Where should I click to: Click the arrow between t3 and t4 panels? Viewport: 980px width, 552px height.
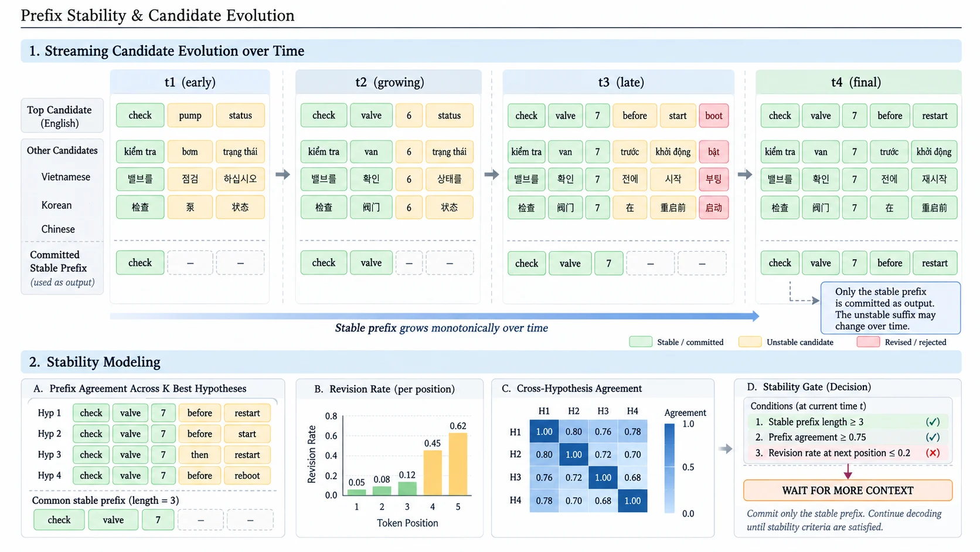pyautogui.click(x=745, y=174)
